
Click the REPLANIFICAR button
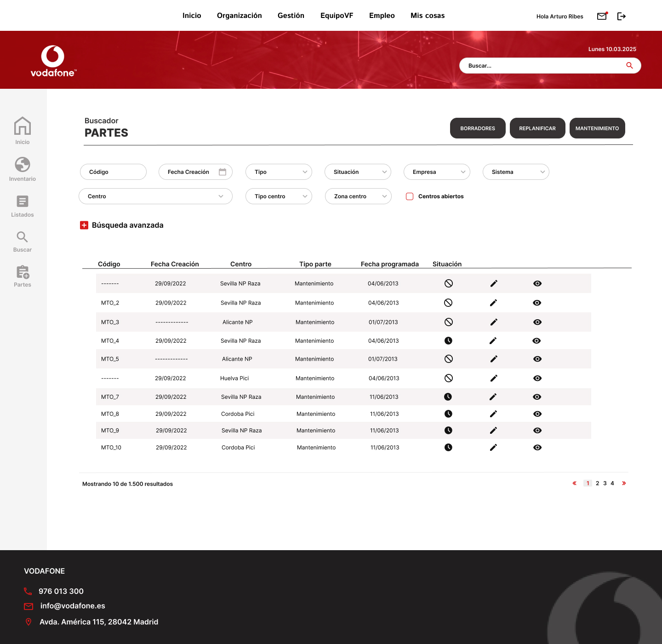[537, 128]
